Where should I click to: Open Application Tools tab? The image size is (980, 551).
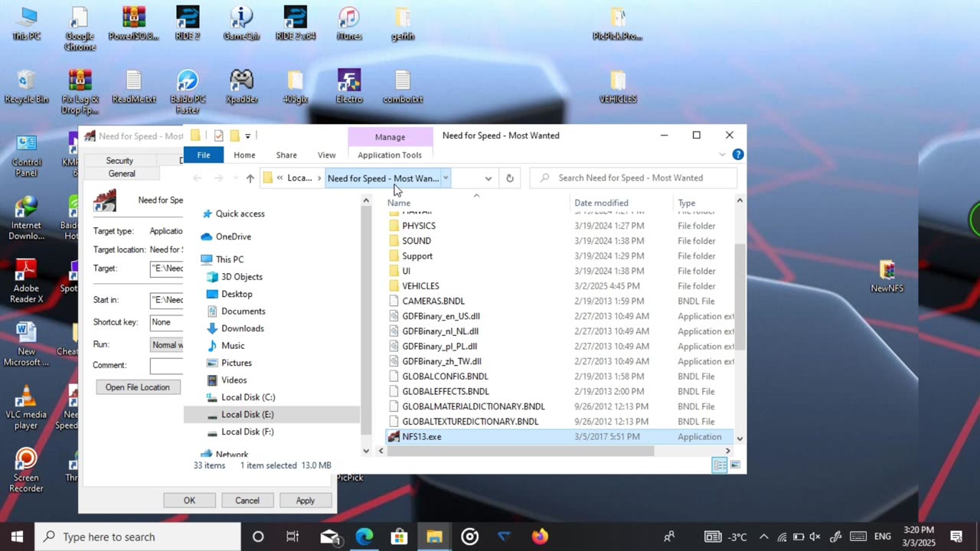coord(390,155)
